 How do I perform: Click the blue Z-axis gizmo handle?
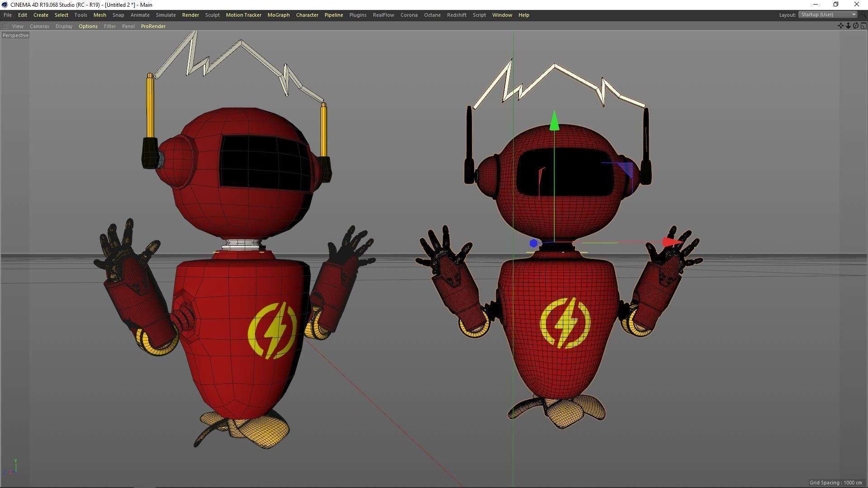click(x=533, y=243)
